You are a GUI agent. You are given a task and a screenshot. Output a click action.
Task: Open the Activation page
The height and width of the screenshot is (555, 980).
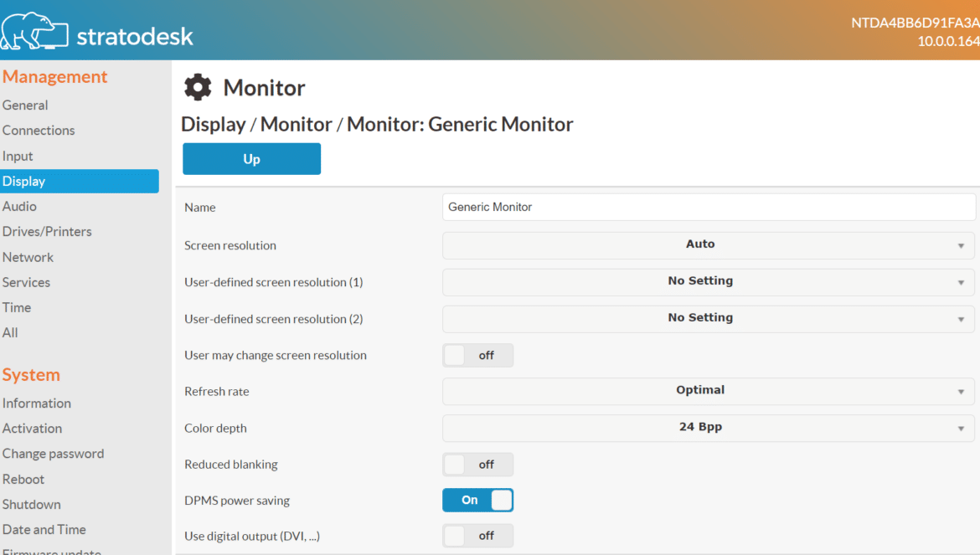click(32, 429)
